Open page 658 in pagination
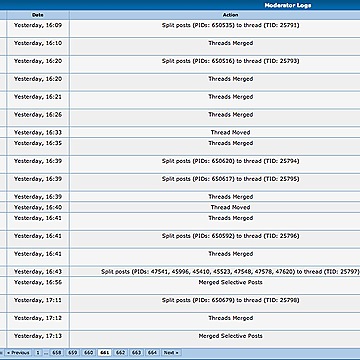Viewport: 360px width, 360px height. tap(57, 353)
